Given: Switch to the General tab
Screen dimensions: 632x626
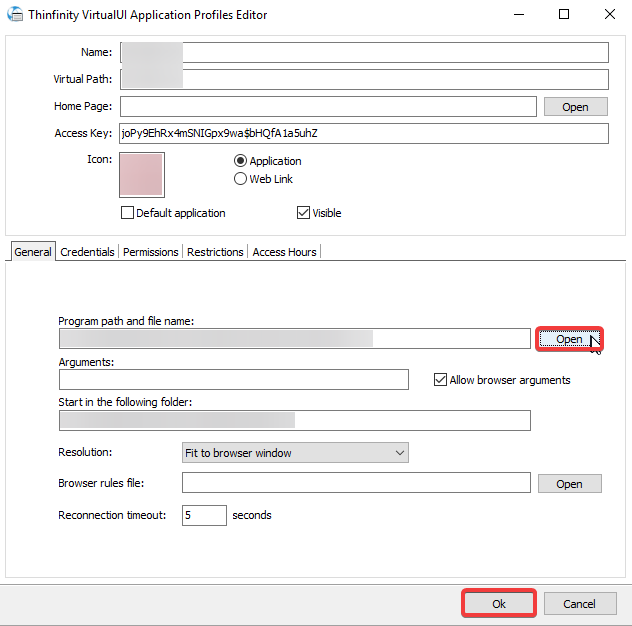Looking at the screenshot, I should click(x=33, y=252).
